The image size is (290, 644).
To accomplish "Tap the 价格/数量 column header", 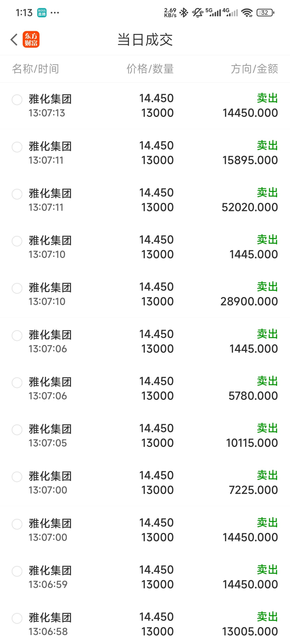I will click(150, 69).
